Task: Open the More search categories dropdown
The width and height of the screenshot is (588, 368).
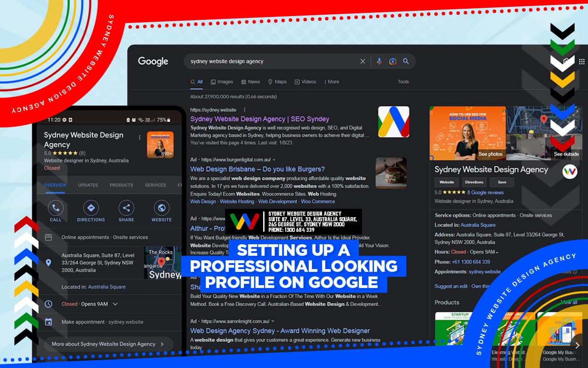Action: [x=331, y=82]
